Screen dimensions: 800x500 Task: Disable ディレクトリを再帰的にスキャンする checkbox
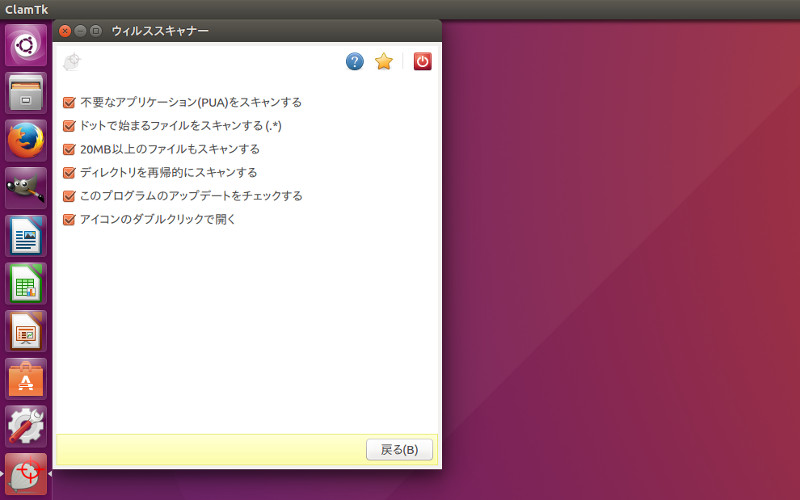69,173
